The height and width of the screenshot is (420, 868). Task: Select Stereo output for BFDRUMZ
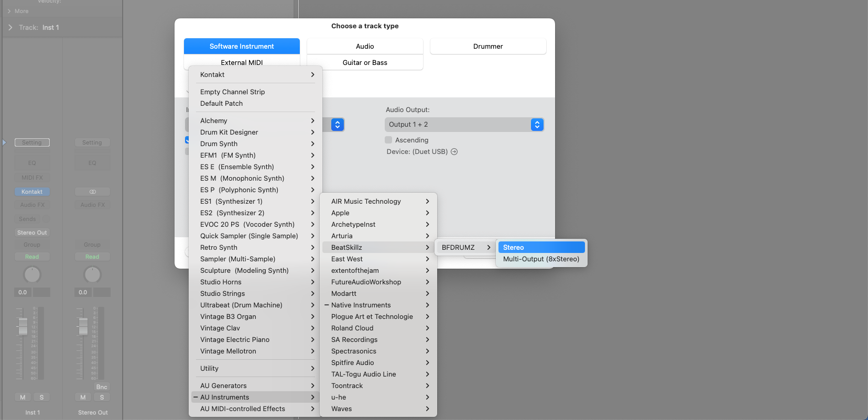tap(541, 247)
